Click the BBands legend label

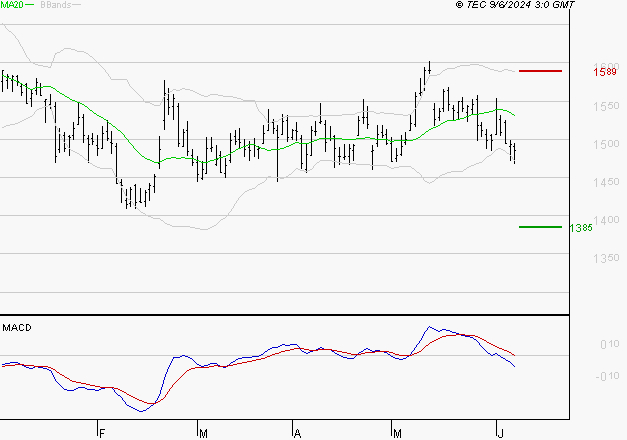click(x=56, y=5)
